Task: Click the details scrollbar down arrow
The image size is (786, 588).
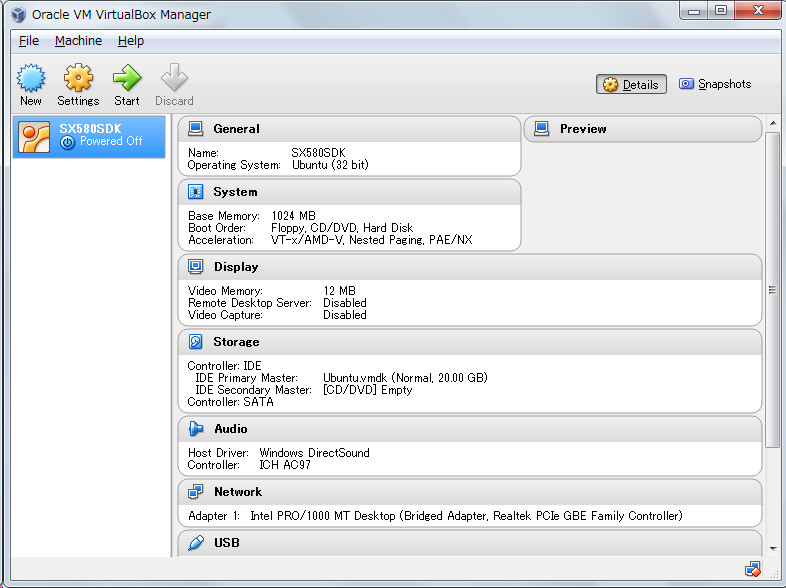Action: [x=772, y=549]
